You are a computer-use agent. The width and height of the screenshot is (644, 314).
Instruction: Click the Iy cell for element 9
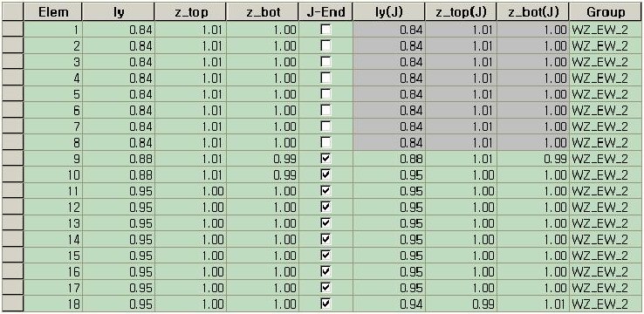[119, 159]
